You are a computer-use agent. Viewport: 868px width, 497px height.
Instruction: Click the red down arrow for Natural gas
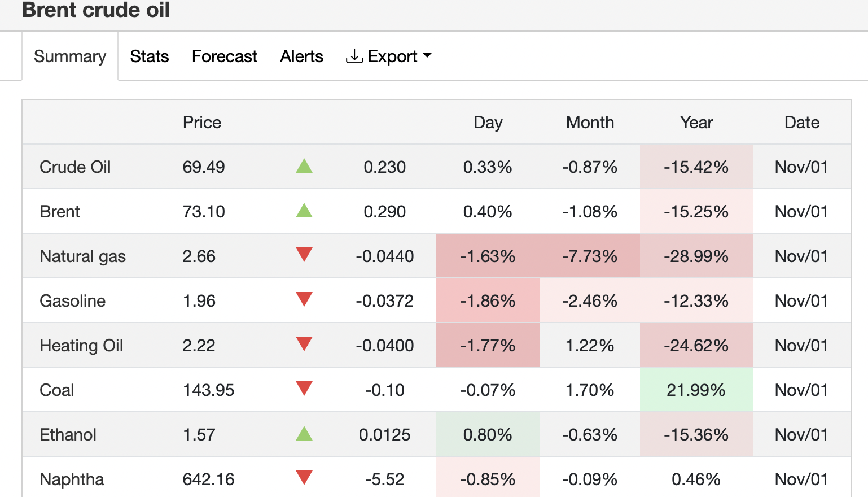pyautogui.click(x=304, y=255)
